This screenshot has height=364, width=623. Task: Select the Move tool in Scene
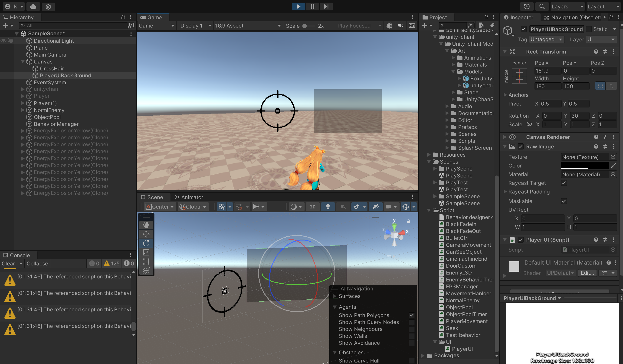[146, 234]
